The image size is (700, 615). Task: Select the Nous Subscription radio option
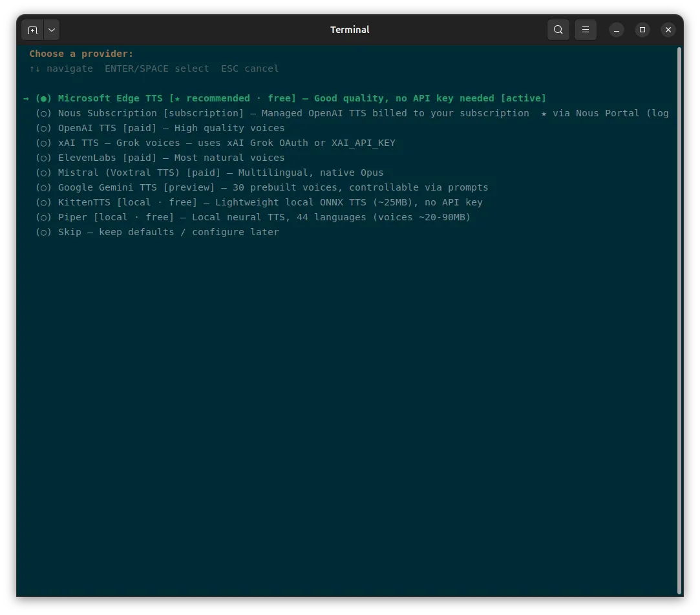[x=352, y=113]
